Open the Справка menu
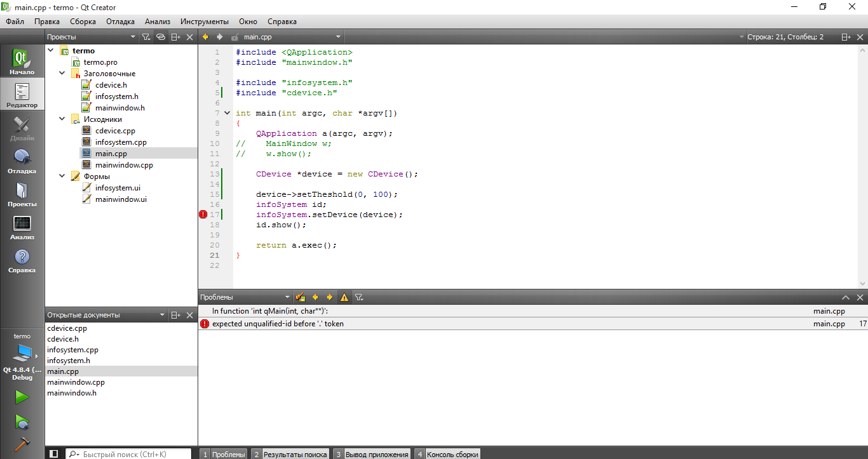Screen dimensions: 868x459 tap(282, 22)
